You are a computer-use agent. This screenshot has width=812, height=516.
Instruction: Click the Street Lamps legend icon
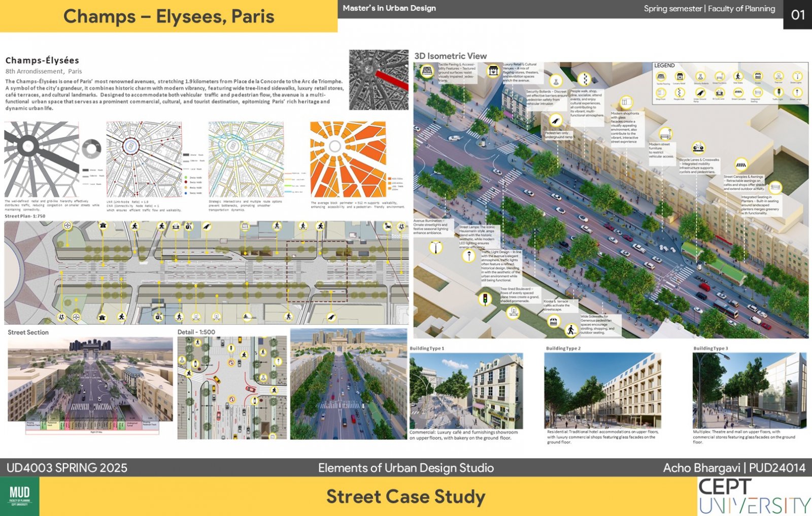(x=797, y=93)
